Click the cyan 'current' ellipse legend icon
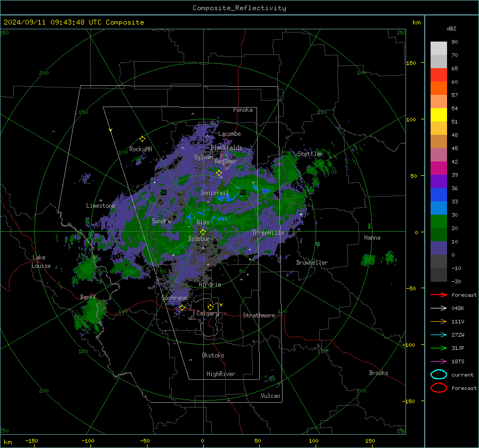This screenshot has height=448, width=479. [439, 374]
